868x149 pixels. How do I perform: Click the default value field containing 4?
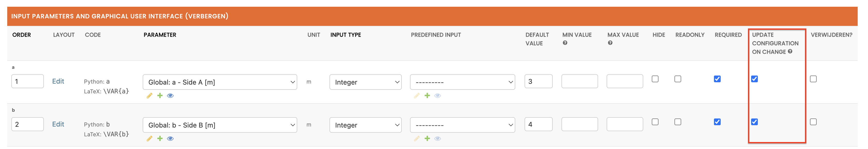coord(538,124)
